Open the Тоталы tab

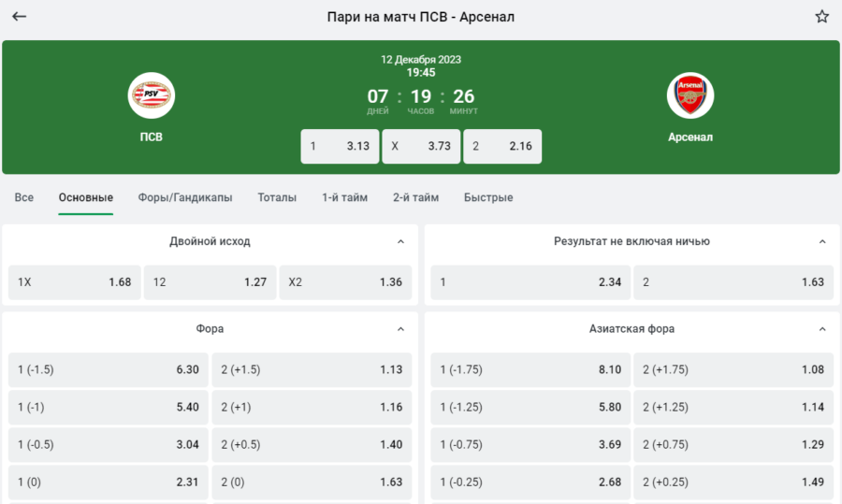(x=277, y=197)
